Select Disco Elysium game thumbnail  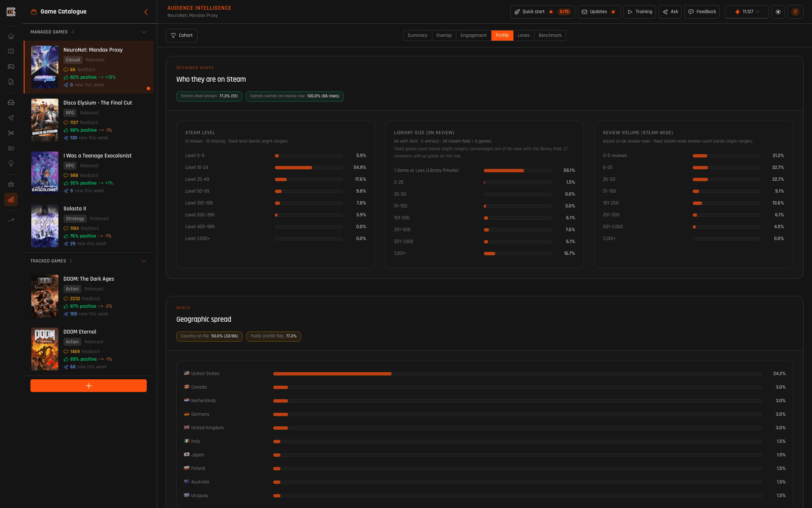click(x=45, y=120)
